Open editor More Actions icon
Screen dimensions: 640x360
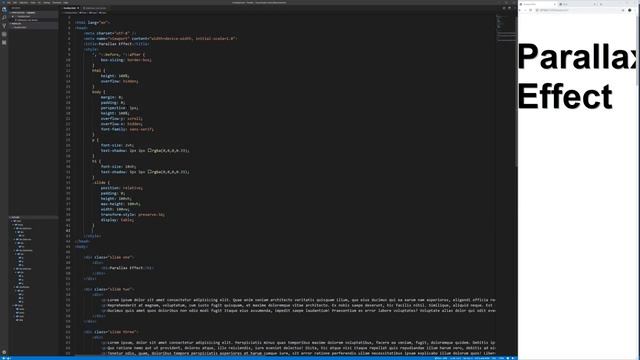coord(514,8)
